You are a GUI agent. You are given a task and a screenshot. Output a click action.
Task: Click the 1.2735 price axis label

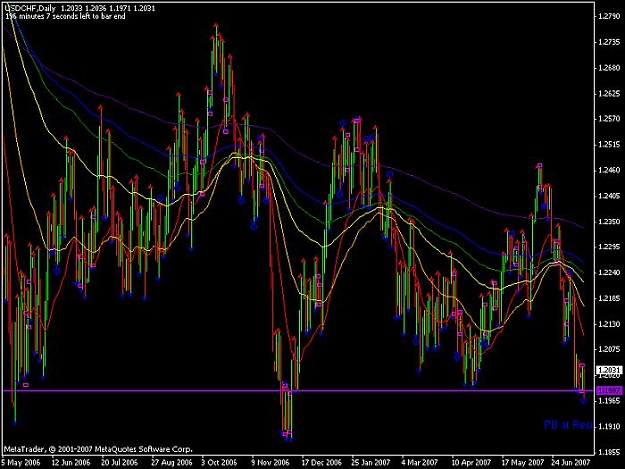pos(609,42)
